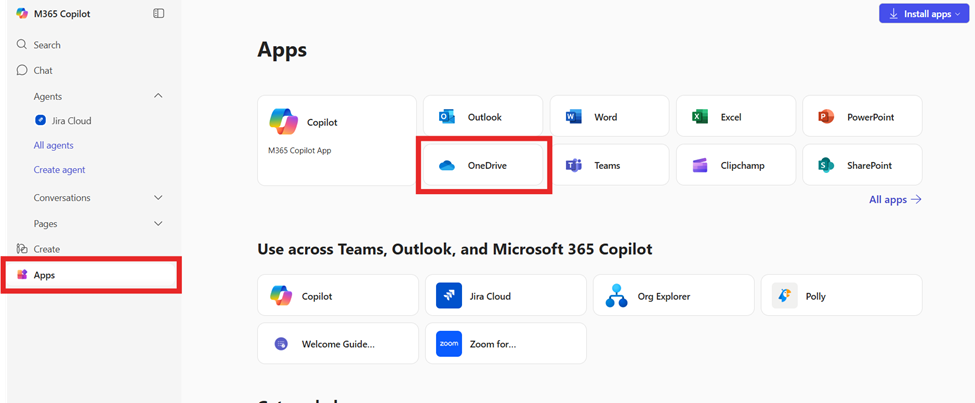
Task: Launch PowerPoint from the apps grid
Action: (861, 117)
